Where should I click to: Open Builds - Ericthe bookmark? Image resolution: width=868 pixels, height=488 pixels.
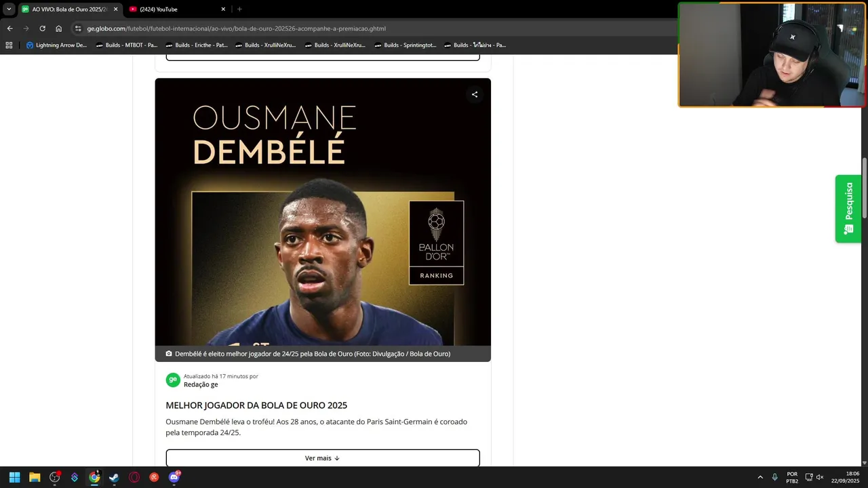click(197, 45)
